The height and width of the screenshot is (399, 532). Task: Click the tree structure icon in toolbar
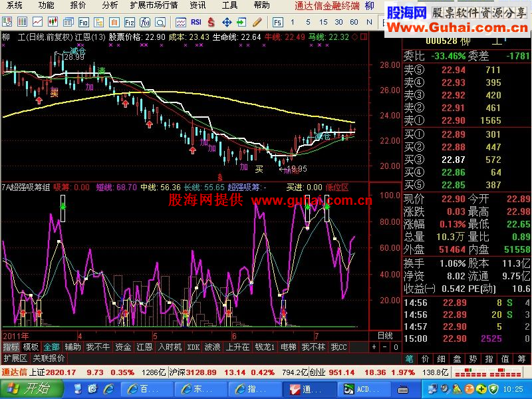coord(98,22)
